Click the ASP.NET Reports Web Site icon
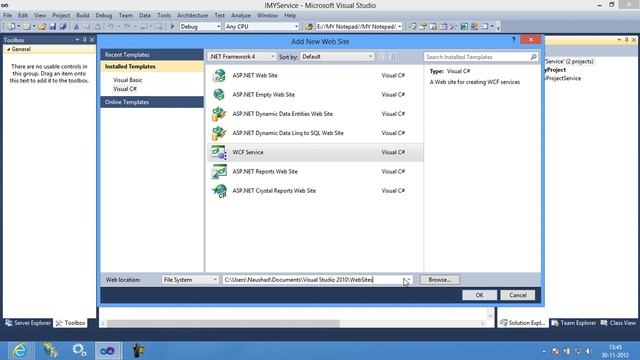Screen dimensions: 640x360 (219, 171)
